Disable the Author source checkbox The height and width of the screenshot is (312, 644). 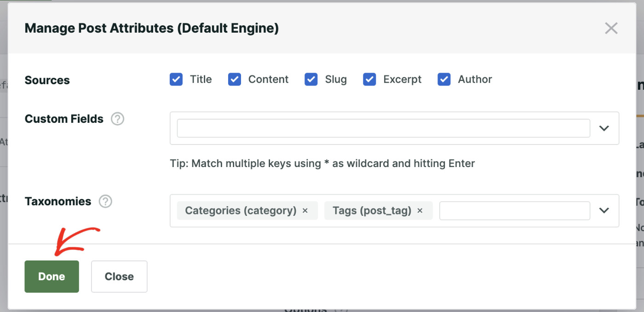pos(444,79)
